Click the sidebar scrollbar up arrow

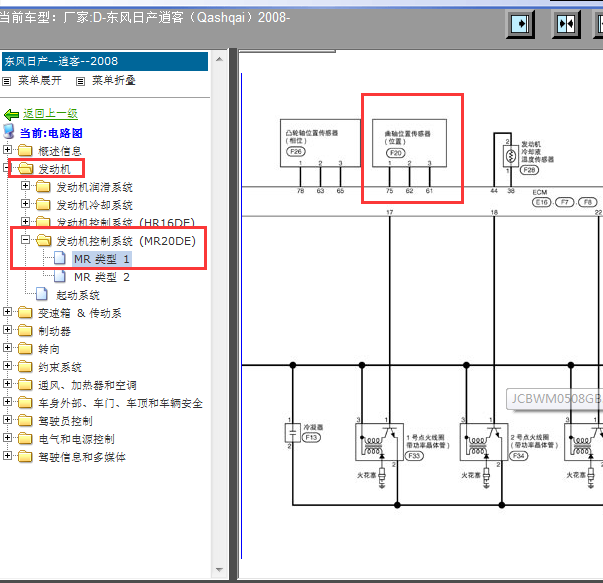coord(219,59)
